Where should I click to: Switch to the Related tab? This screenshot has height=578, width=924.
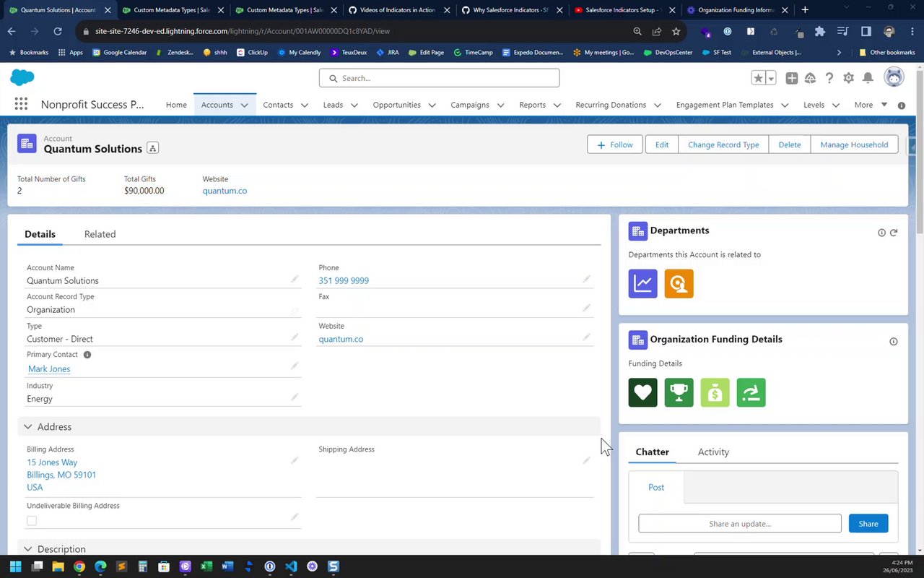(100, 234)
